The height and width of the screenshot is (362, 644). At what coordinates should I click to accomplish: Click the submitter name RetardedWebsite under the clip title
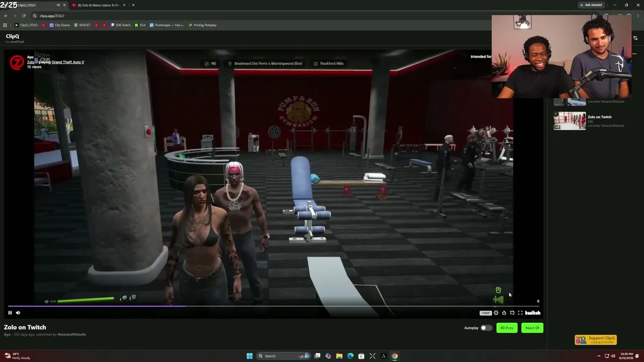(x=71, y=334)
